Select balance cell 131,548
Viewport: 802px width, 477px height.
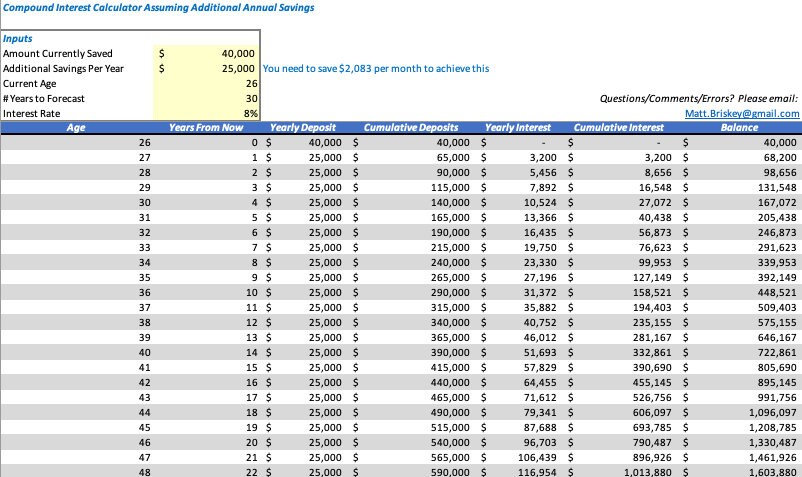click(x=777, y=188)
